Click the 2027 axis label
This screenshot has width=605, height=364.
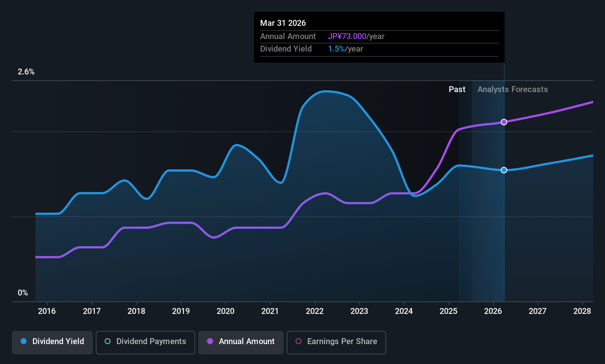538,311
